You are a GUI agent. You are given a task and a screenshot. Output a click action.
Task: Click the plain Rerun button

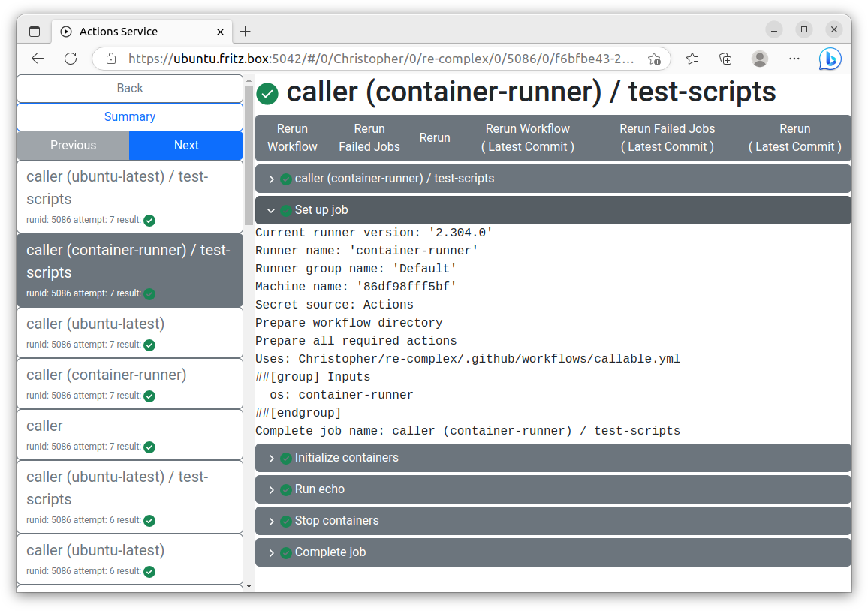(435, 138)
